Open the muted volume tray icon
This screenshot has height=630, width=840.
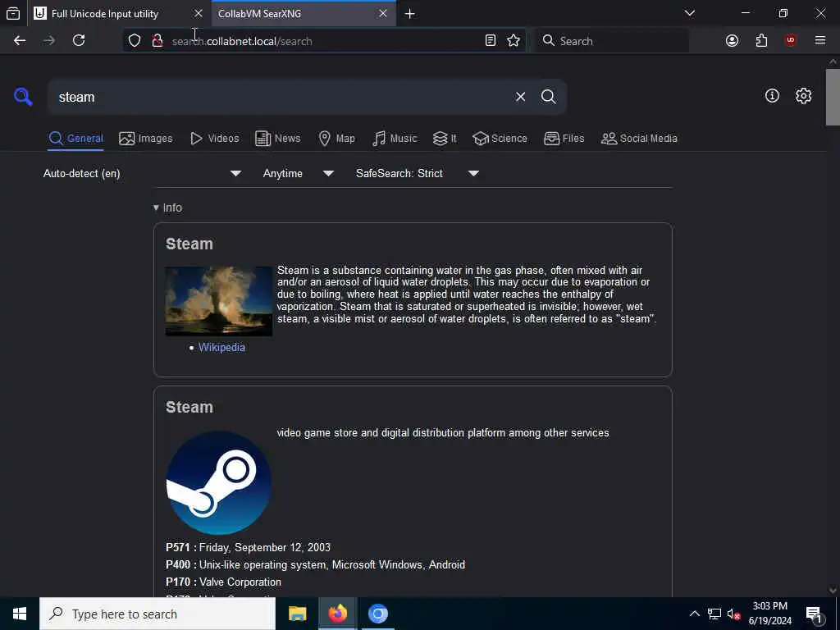tap(733, 614)
